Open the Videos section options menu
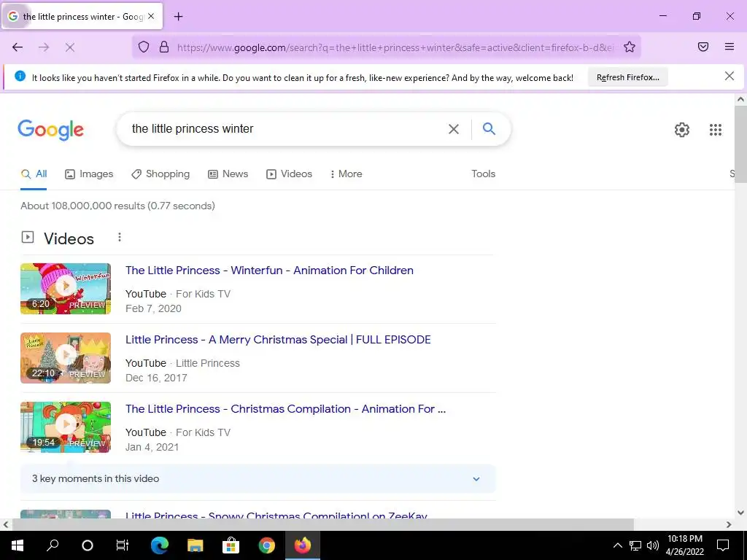Screen dimensions: 747x560 coord(120,237)
